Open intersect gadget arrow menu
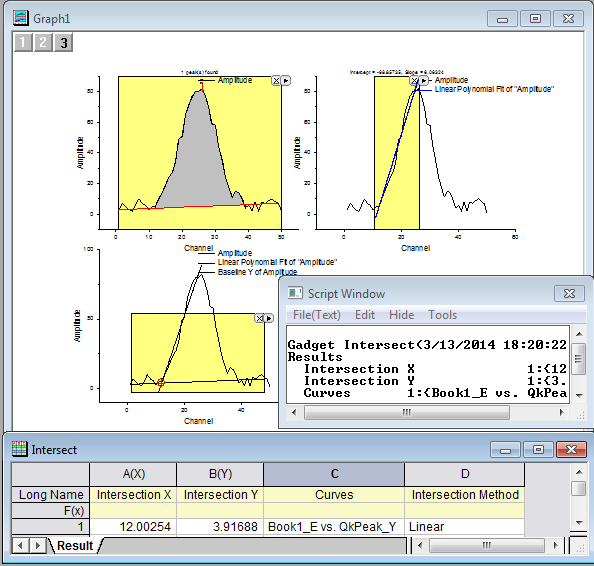 [269, 318]
